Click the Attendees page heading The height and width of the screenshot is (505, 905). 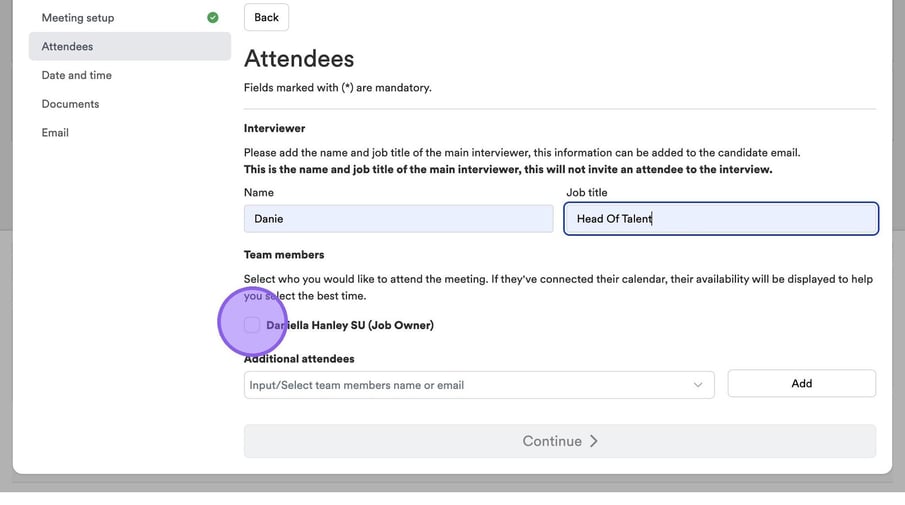point(299,59)
